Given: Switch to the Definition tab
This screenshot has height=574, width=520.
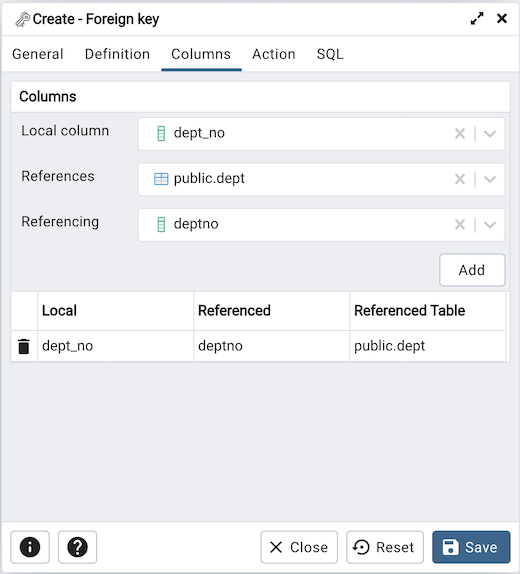Looking at the screenshot, I should [117, 54].
